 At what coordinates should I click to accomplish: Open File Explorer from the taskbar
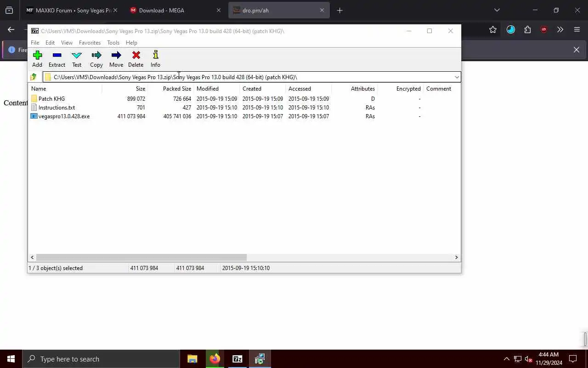(192, 359)
